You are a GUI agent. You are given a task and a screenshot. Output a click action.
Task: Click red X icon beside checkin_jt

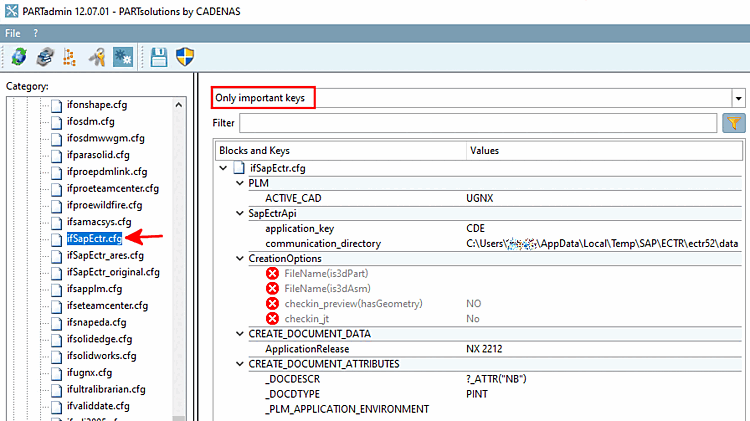click(273, 319)
